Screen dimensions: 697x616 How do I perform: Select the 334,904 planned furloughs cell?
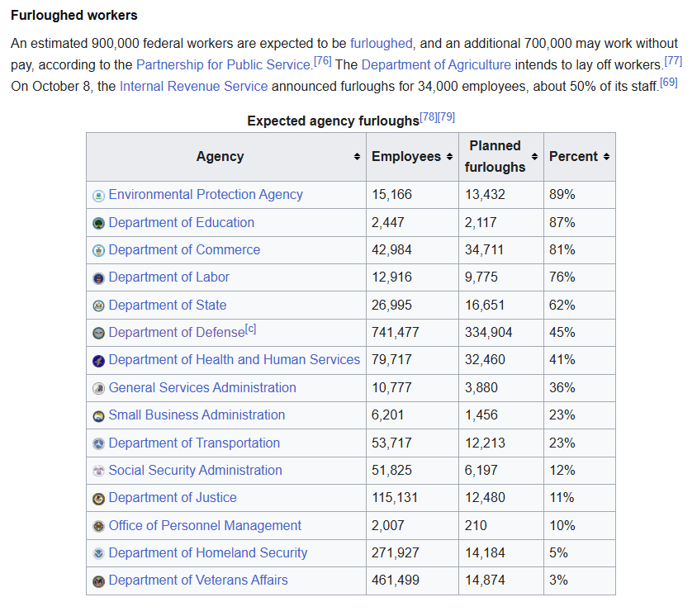click(x=501, y=333)
